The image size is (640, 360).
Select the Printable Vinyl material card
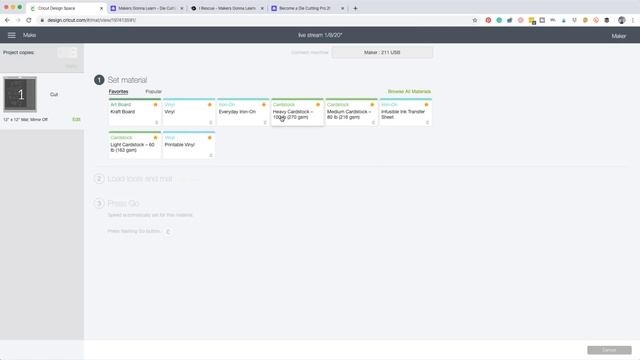click(189, 145)
